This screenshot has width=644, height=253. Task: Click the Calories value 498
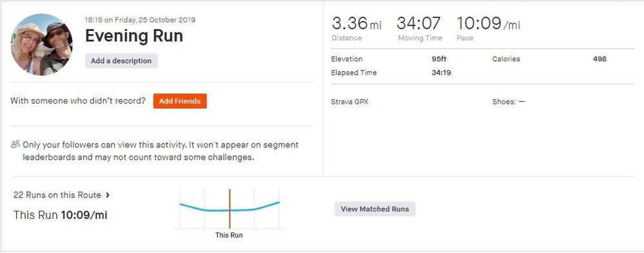point(600,59)
